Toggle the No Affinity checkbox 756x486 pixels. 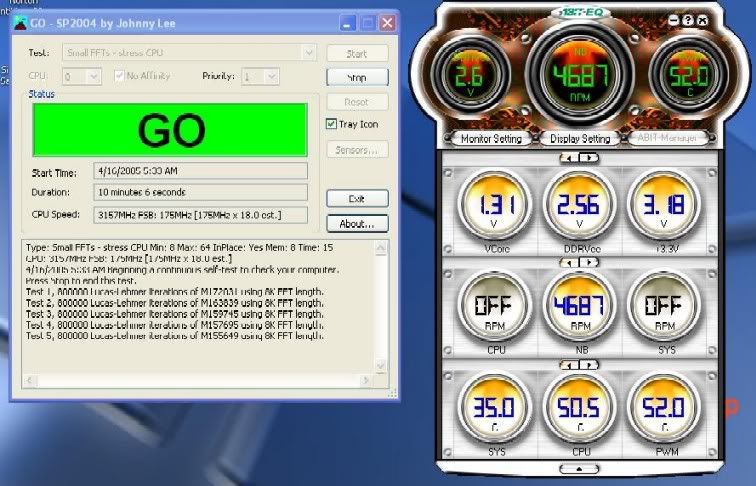[119, 76]
